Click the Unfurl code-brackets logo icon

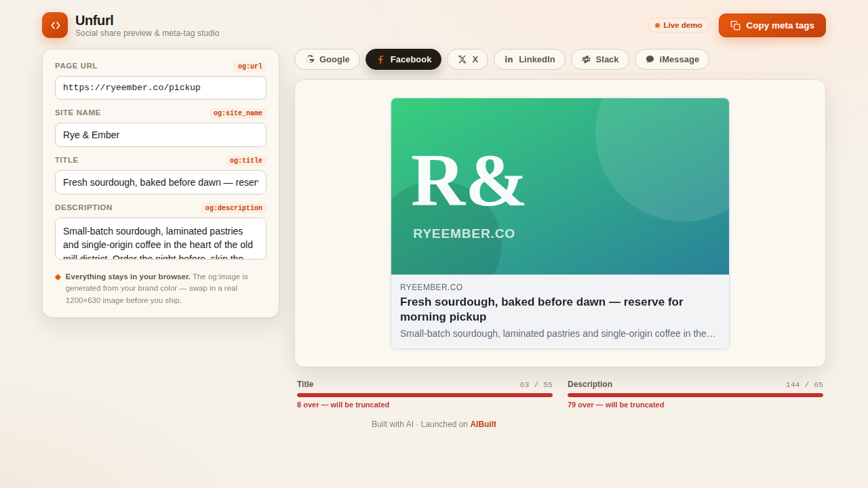pos(55,25)
